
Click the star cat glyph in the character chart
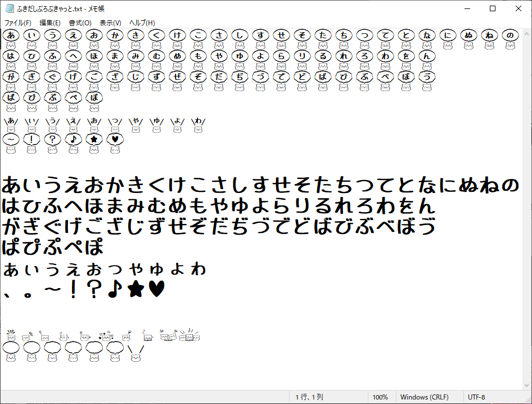(94, 139)
